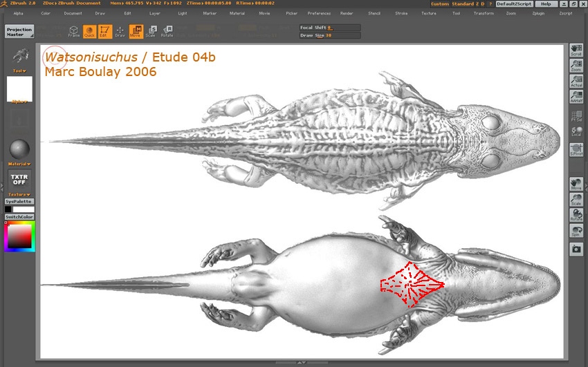Click the Spin icon in the right shelf
This screenshot has width=588, height=367.
576,230
